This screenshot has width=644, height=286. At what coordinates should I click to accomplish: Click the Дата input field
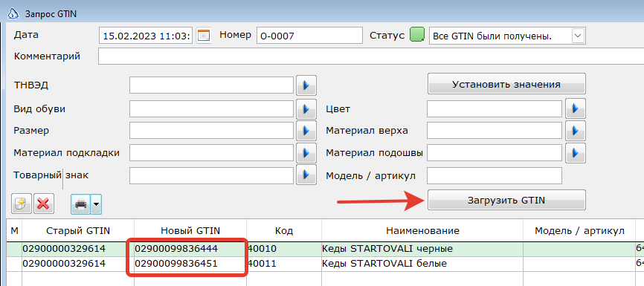click(x=146, y=36)
